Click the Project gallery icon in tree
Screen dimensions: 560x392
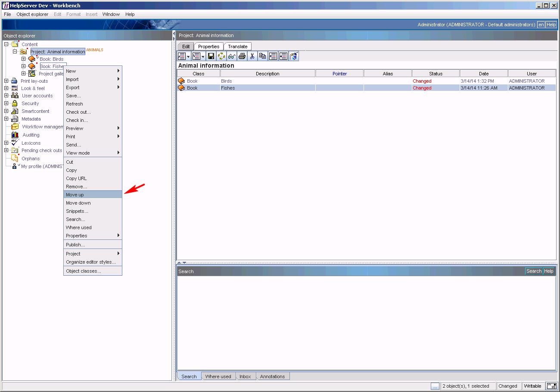click(32, 74)
